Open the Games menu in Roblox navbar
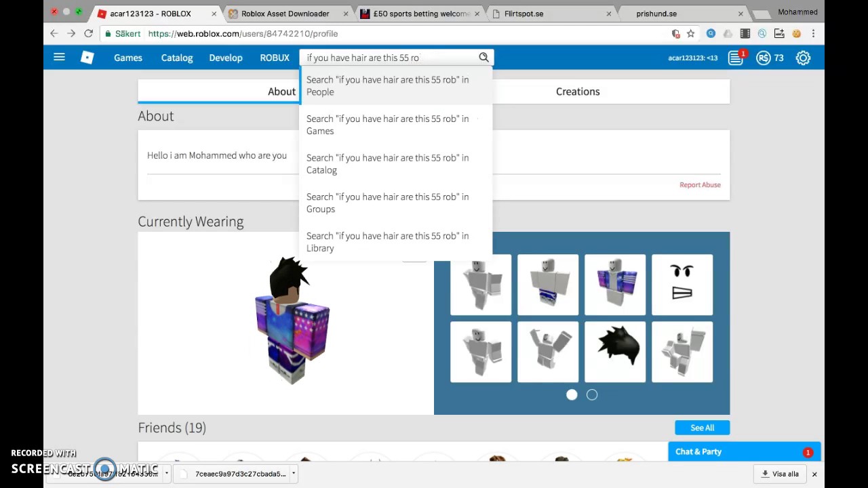Screen dimensions: 868x488 point(128,58)
